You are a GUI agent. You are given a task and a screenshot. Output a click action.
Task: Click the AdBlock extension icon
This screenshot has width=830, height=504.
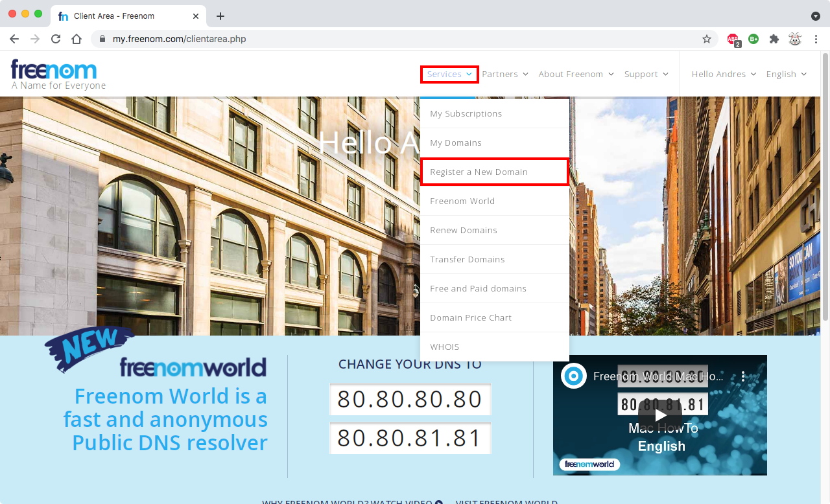point(733,39)
